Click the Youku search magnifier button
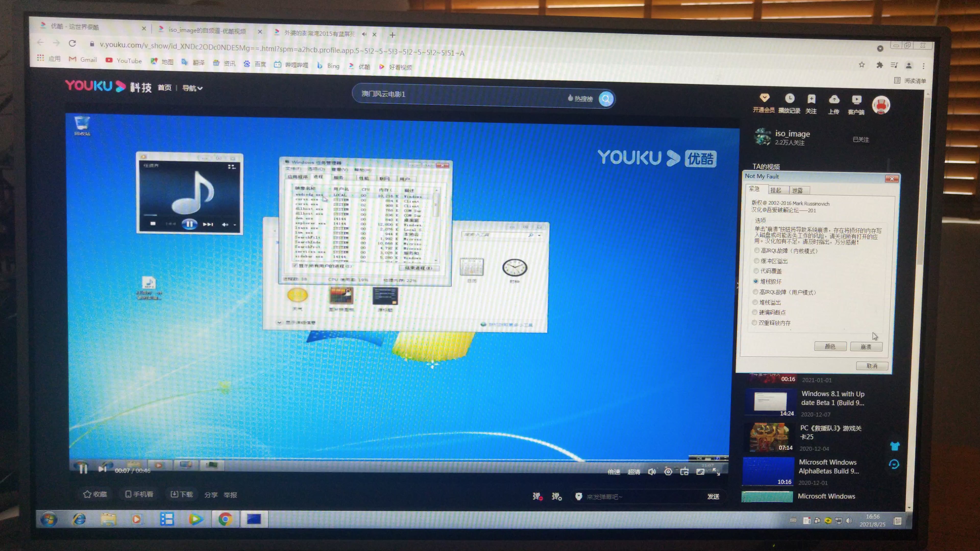This screenshot has height=551, width=980. 606,99
